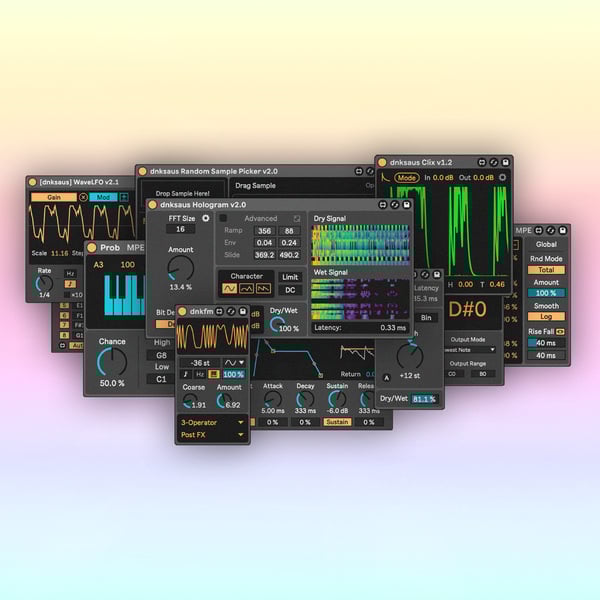This screenshot has height=600, width=600.
Task: Click the hot-swap icon in dnkfm
Action: [231, 311]
